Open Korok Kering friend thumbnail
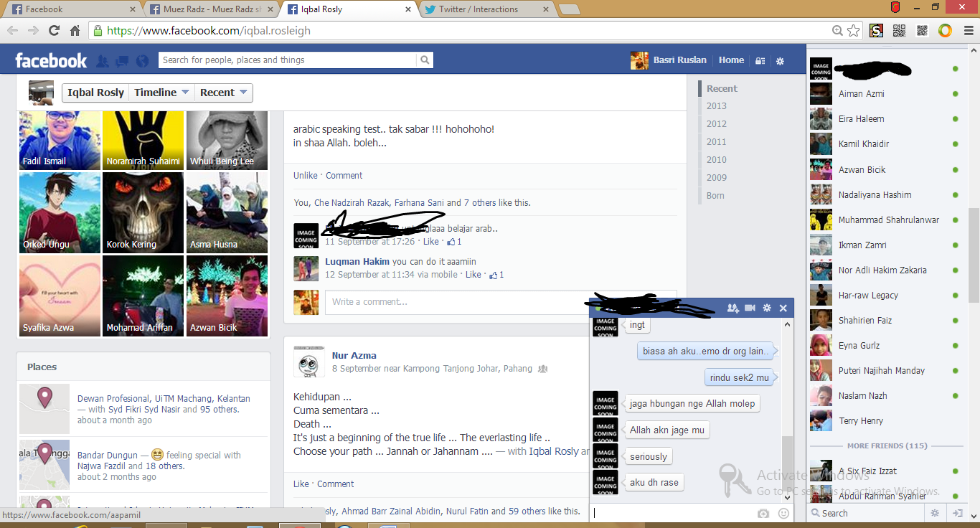The height and width of the screenshot is (528, 980). coord(143,212)
